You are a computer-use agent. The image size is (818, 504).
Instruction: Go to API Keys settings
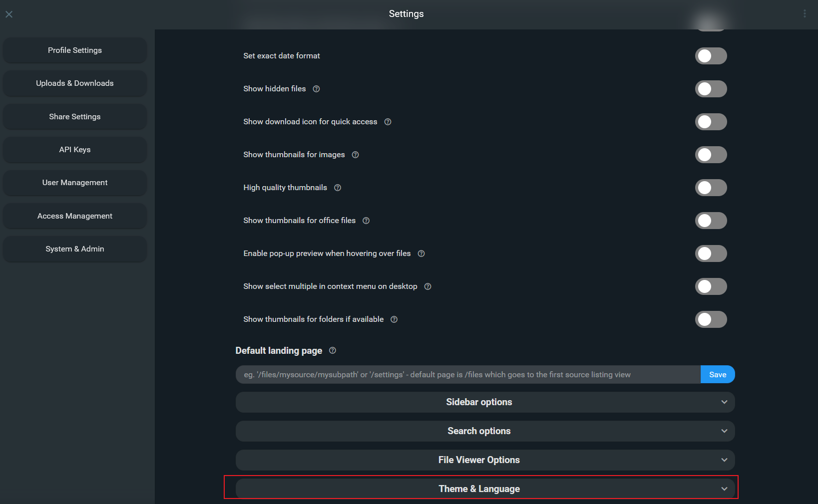pos(75,150)
